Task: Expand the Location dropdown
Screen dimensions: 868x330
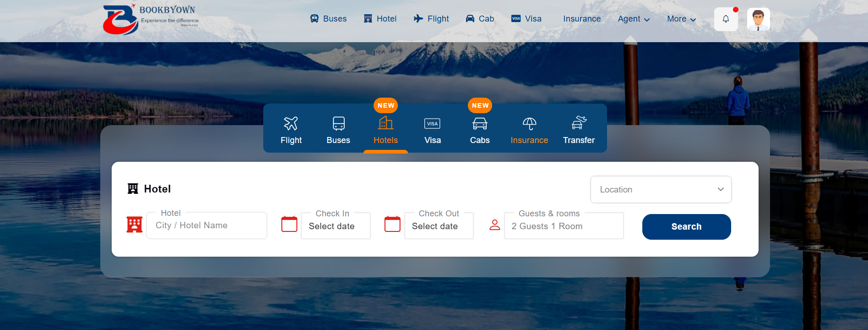Action: click(661, 189)
